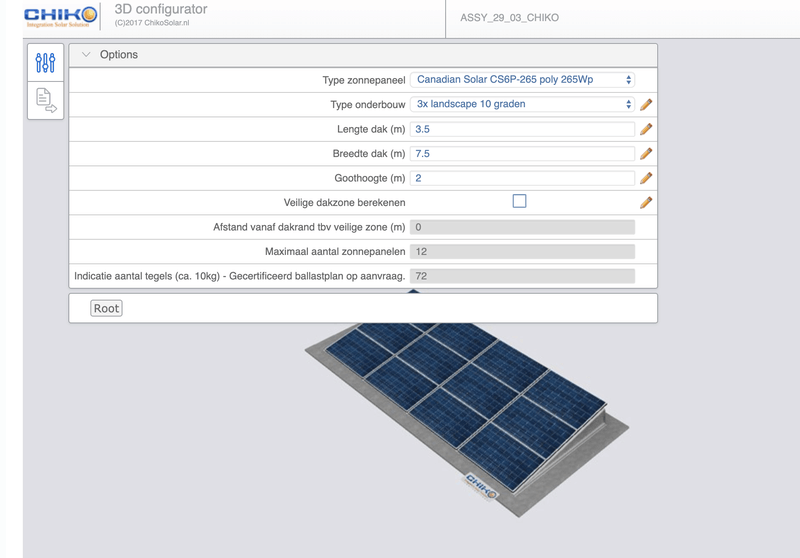Click pencil icon beside Goothoogte field

point(646,178)
